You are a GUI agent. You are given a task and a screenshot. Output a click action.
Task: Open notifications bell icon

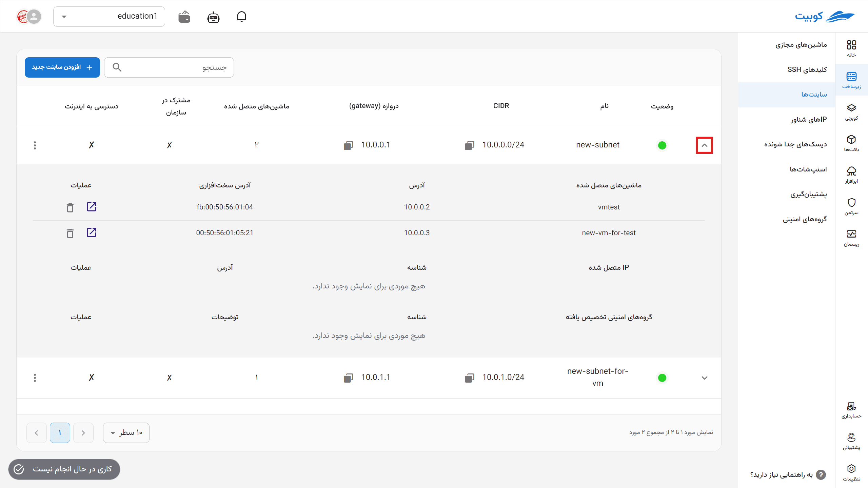tap(241, 16)
